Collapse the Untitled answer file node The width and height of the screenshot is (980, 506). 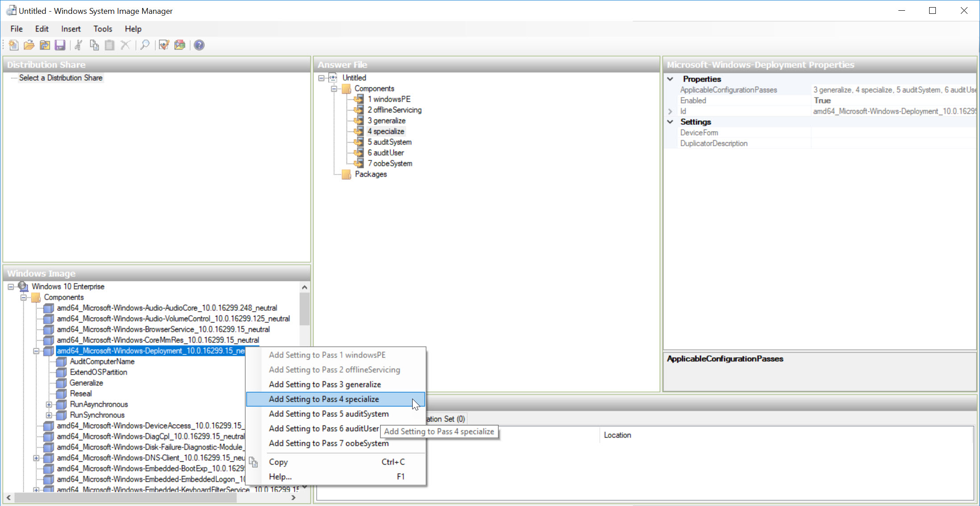(x=321, y=78)
